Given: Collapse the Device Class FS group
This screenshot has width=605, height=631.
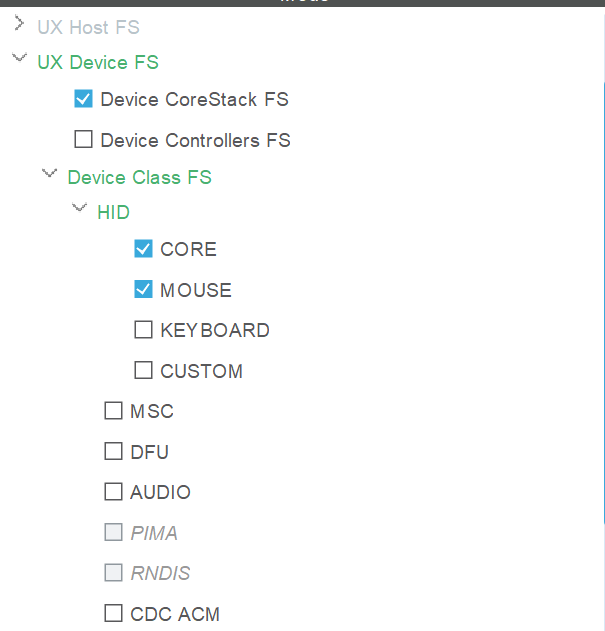Looking at the screenshot, I should [x=49, y=175].
